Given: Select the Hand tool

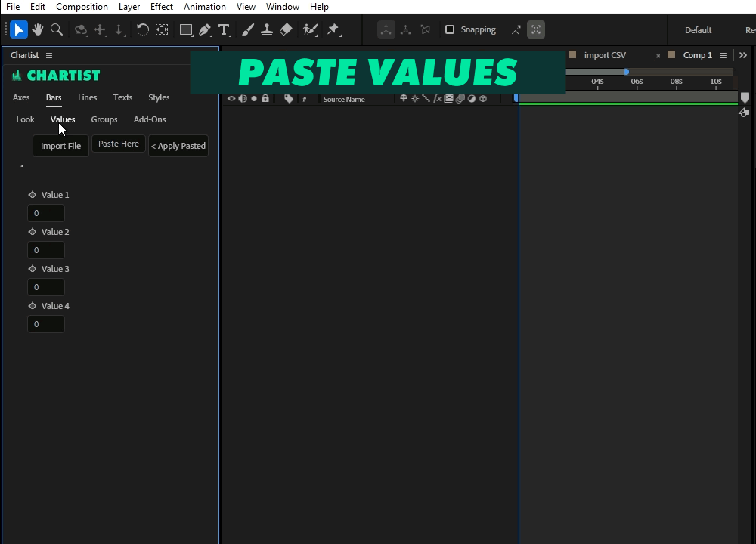Looking at the screenshot, I should pos(37,29).
